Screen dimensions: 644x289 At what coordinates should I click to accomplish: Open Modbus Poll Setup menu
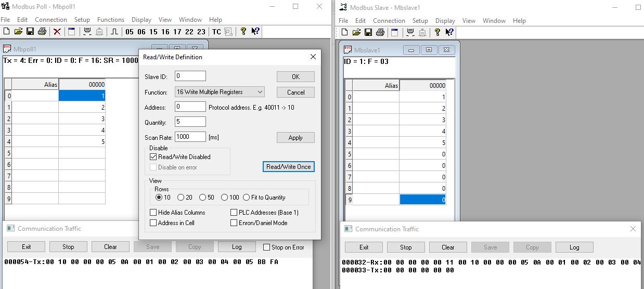[82, 20]
